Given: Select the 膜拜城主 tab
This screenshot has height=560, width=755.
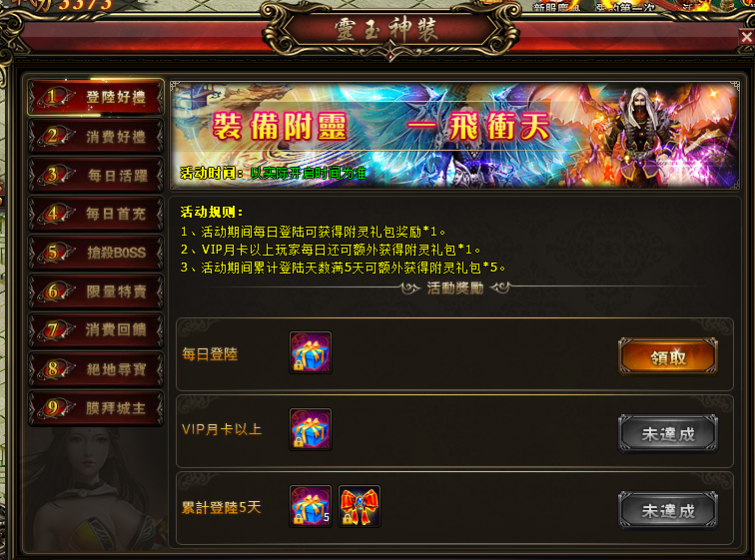Looking at the screenshot, I should coord(96,408).
